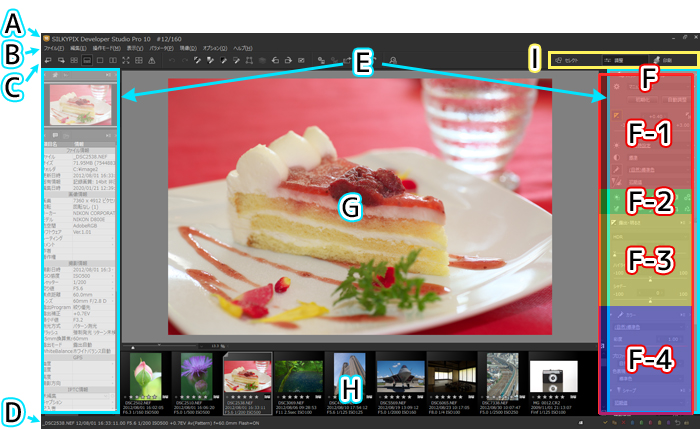Viewport: 700px width, 429px height.
Task: Open the sharpness 初期値 dropdown beside triangle icon
Action: click(x=658, y=182)
